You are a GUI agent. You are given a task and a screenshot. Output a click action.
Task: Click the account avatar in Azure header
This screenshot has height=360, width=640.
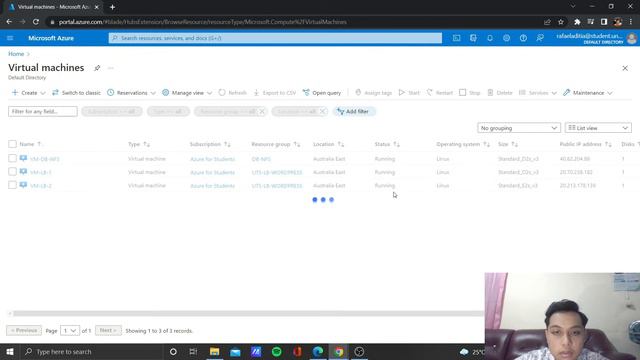631,38
